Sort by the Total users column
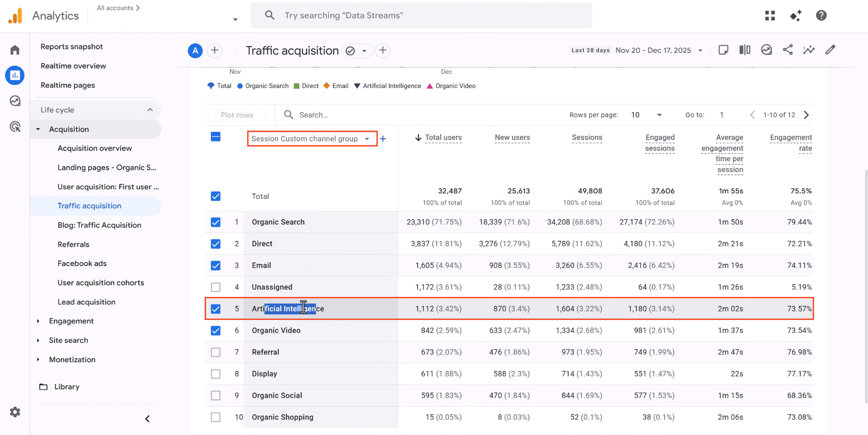The height and width of the screenshot is (435, 868). pos(443,138)
